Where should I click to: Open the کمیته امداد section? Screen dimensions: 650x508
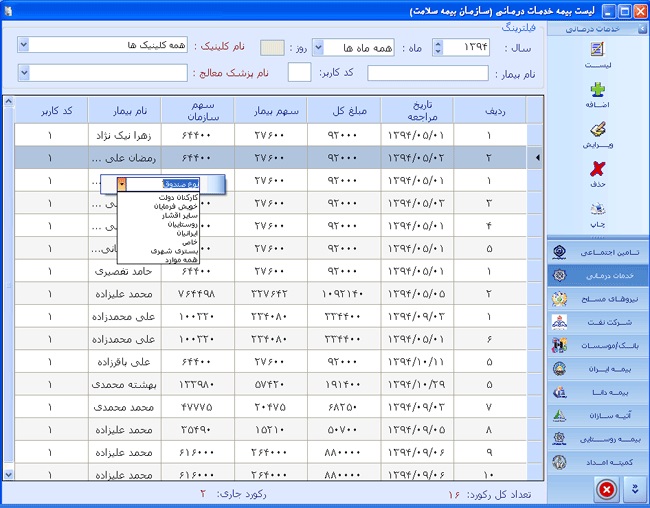[598, 462]
